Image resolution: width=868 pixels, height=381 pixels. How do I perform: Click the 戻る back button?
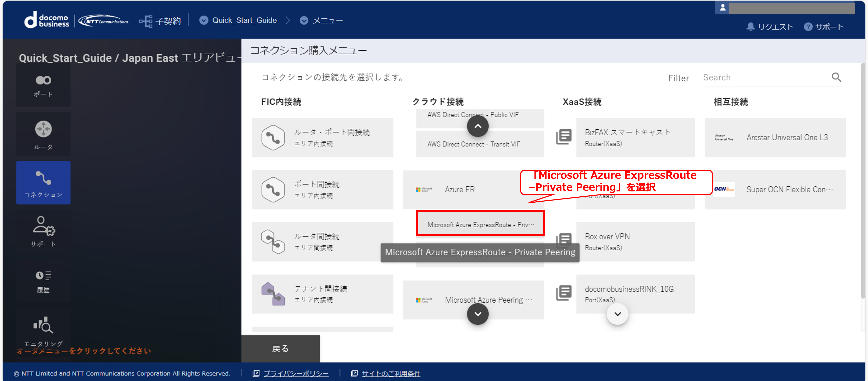click(280, 349)
